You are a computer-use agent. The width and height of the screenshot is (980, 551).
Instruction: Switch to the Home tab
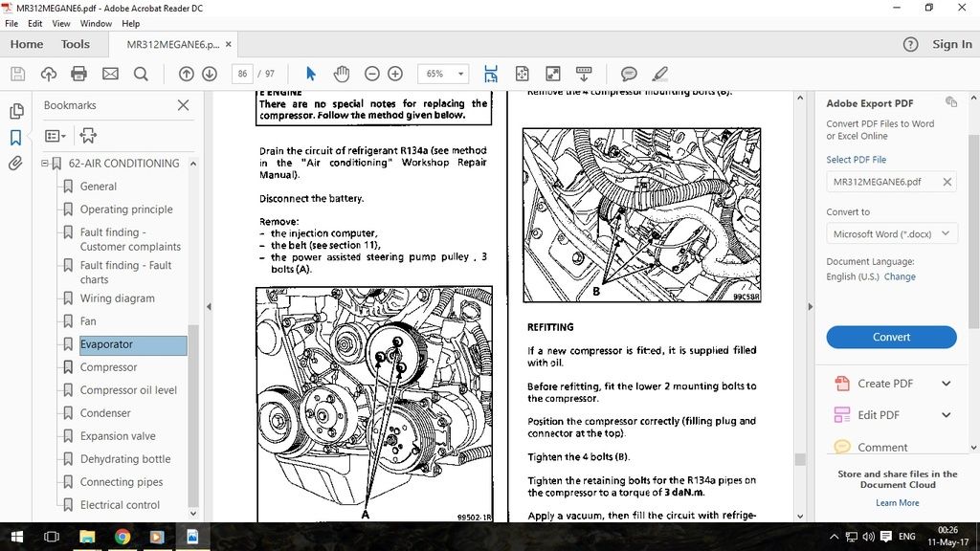27,44
